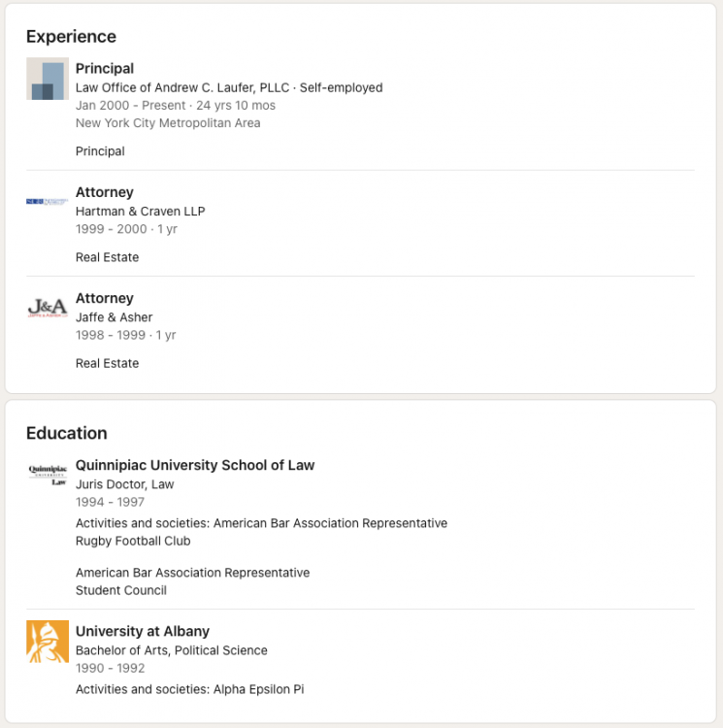Open the University at Albany page
The image size is (723, 728).
coord(143,631)
